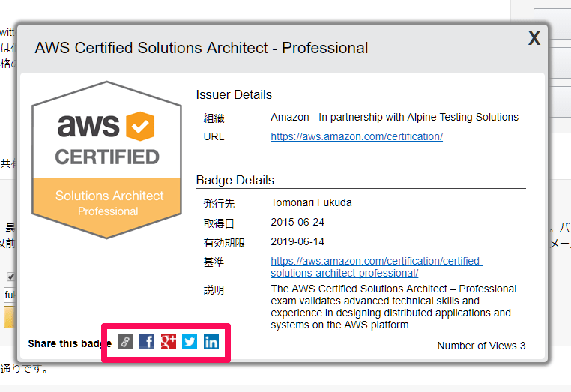Select recipient name Tomonari Fukuda
571x392 pixels.
311,202
